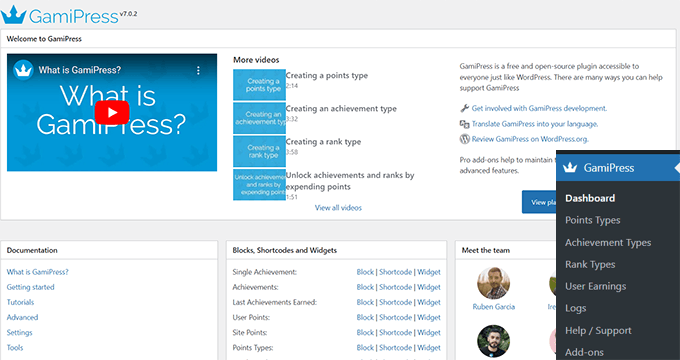This screenshot has width=680, height=360.
Task: Open Widget link for Single Achievement
Action: click(429, 272)
